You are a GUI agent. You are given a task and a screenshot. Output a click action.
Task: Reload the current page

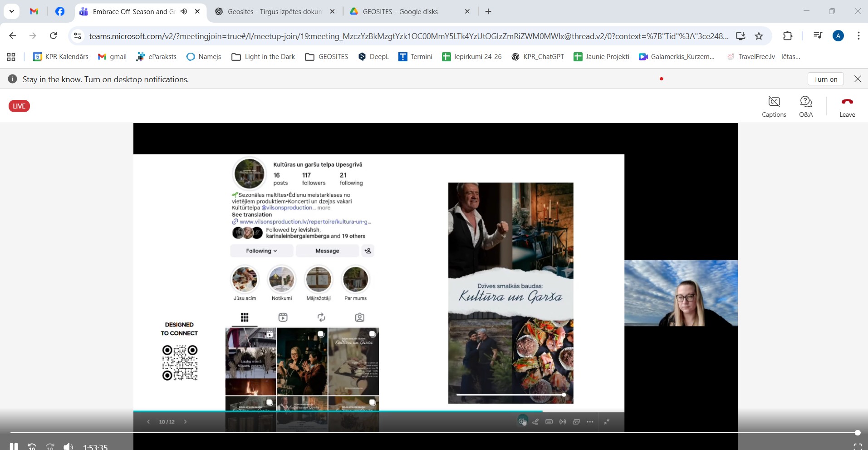[x=53, y=36]
